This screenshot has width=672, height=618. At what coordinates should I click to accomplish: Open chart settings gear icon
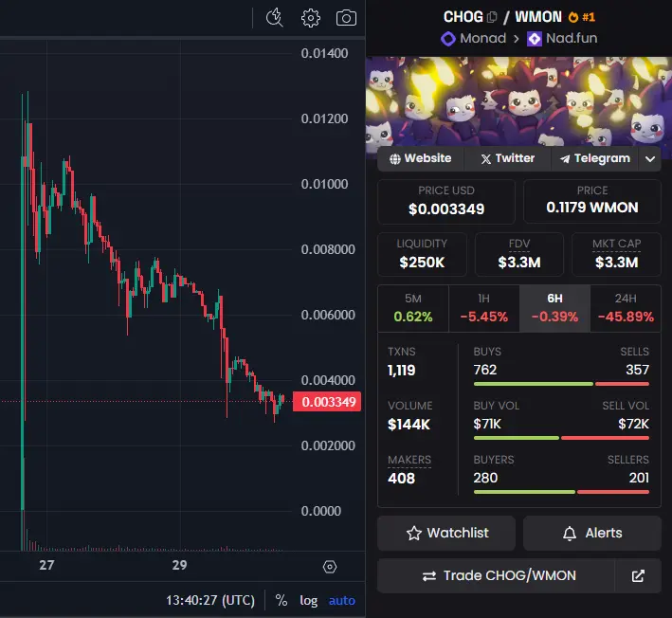(x=310, y=18)
